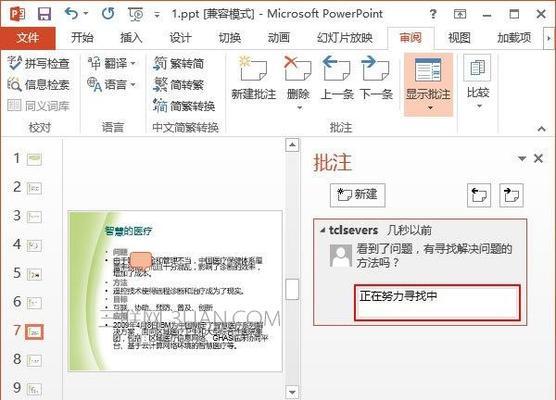Viewport: 556px width, 400px height.
Task: Open the File (文件) tab
Action: tap(28, 38)
